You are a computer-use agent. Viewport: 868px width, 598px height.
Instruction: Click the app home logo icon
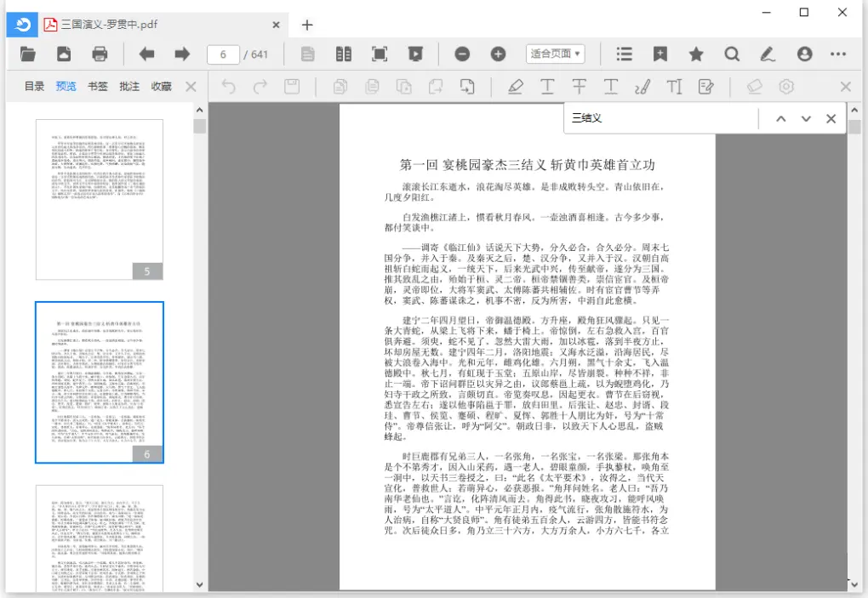pos(22,25)
